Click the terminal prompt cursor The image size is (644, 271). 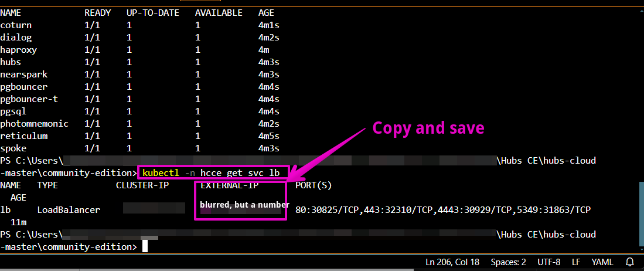(x=145, y=247)
